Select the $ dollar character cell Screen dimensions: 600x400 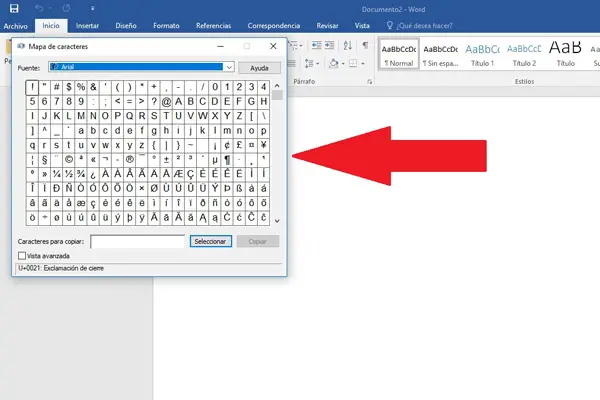68,87
